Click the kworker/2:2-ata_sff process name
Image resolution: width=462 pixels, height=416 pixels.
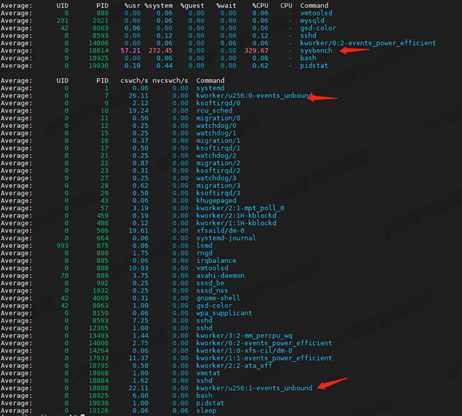pos(234,366)
